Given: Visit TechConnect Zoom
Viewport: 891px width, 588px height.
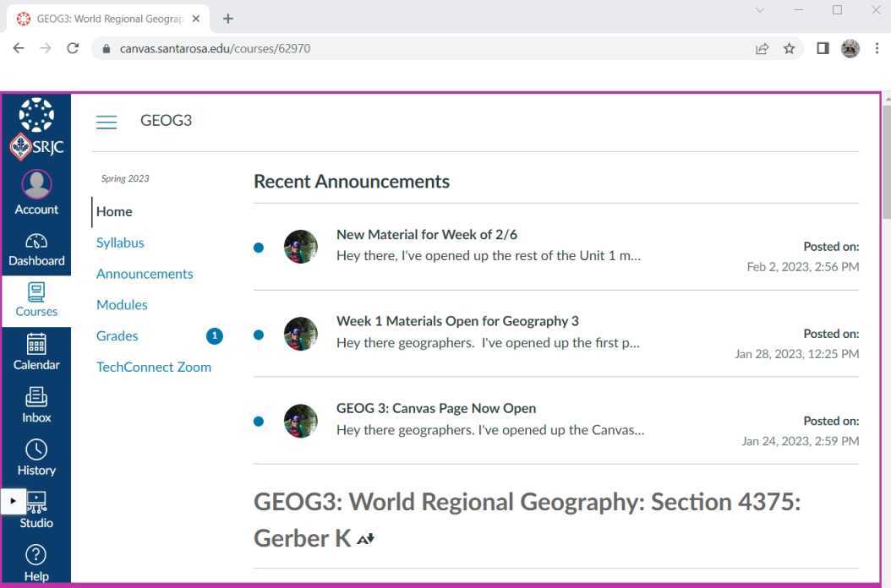Looking at the screenshot, I should (153, 367).
